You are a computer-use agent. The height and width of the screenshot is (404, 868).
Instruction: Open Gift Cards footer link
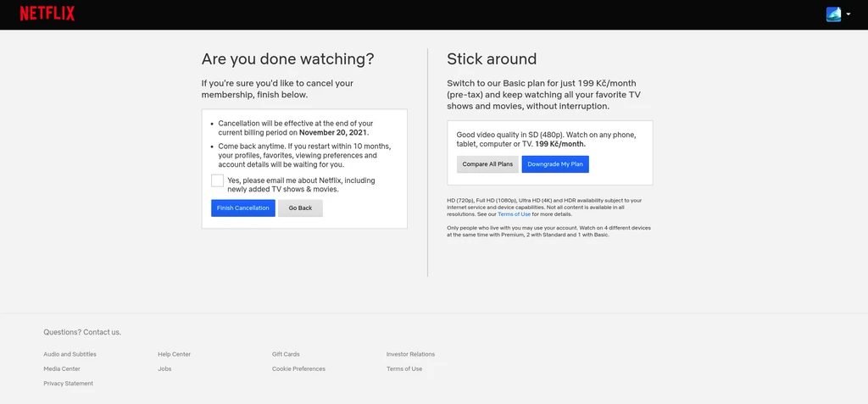(x=286, y=354)
